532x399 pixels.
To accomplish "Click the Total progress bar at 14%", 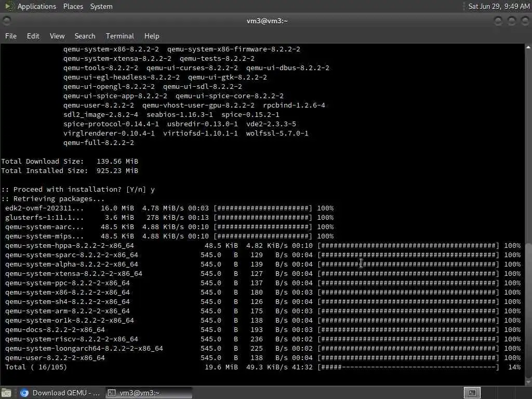I will [408, 367].
